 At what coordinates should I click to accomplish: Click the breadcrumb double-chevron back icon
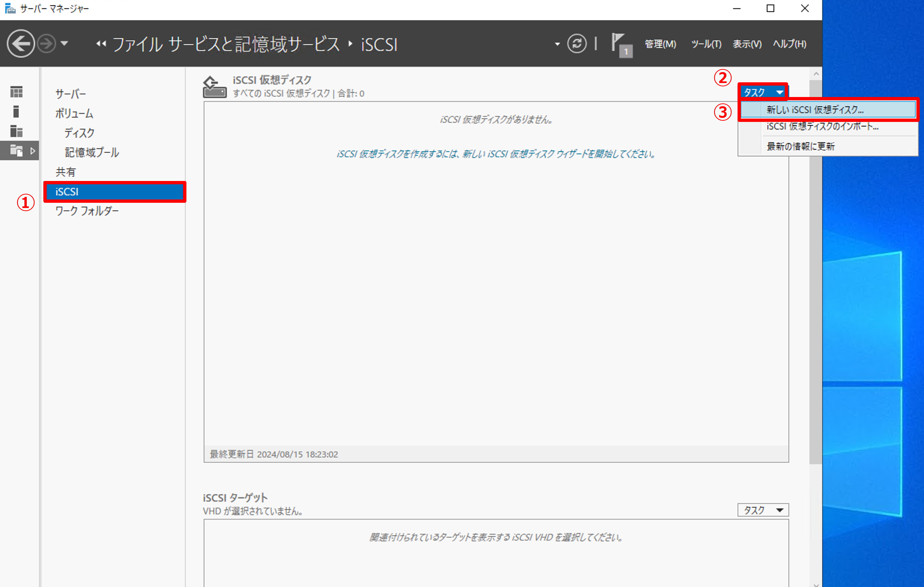point(101,44)
